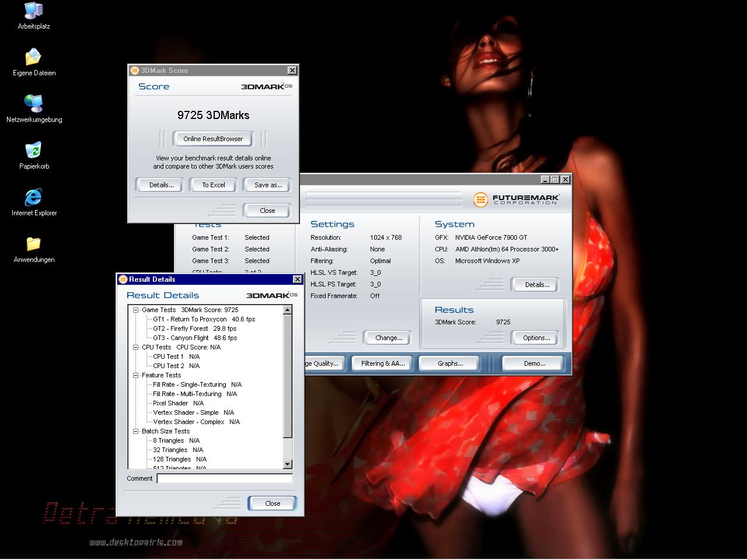Viewport: 747px width, 560px height.
Task: Select the 8 Triangles row
Action: pos(176,441)
